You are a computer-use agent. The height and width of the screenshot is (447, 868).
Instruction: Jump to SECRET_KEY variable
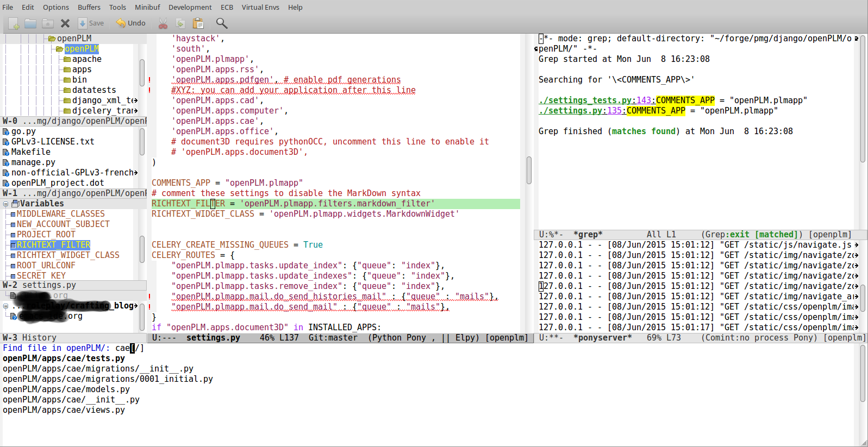coord(41,276)
